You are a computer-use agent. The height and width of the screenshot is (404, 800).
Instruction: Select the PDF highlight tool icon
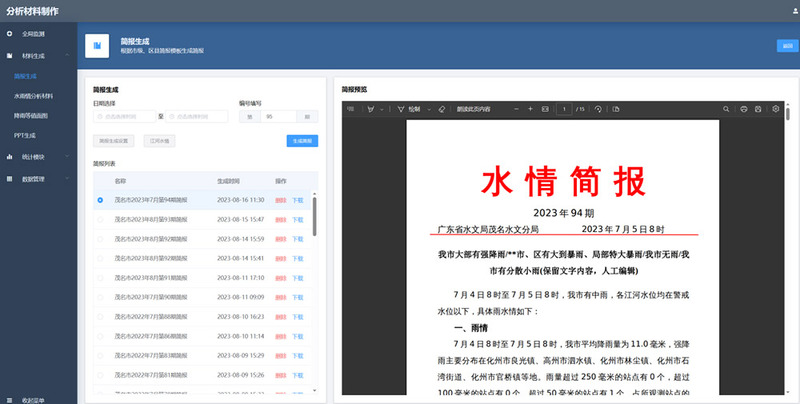[x=371, y=109]
